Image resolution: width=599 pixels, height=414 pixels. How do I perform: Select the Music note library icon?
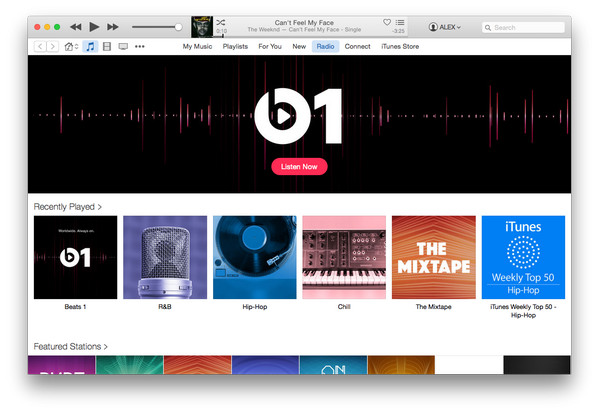coord(90,47)
